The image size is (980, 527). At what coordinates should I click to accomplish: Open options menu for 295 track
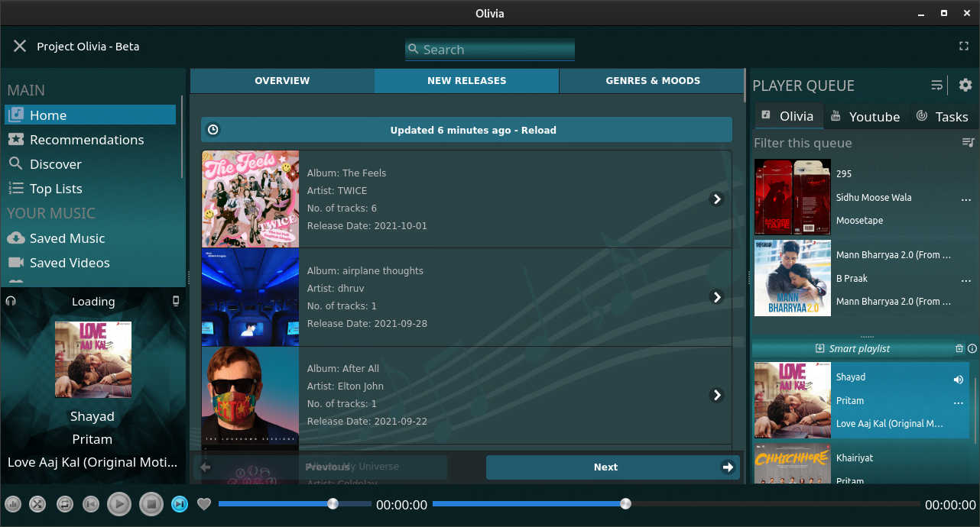pyautogui.click(x=966, y=199)
